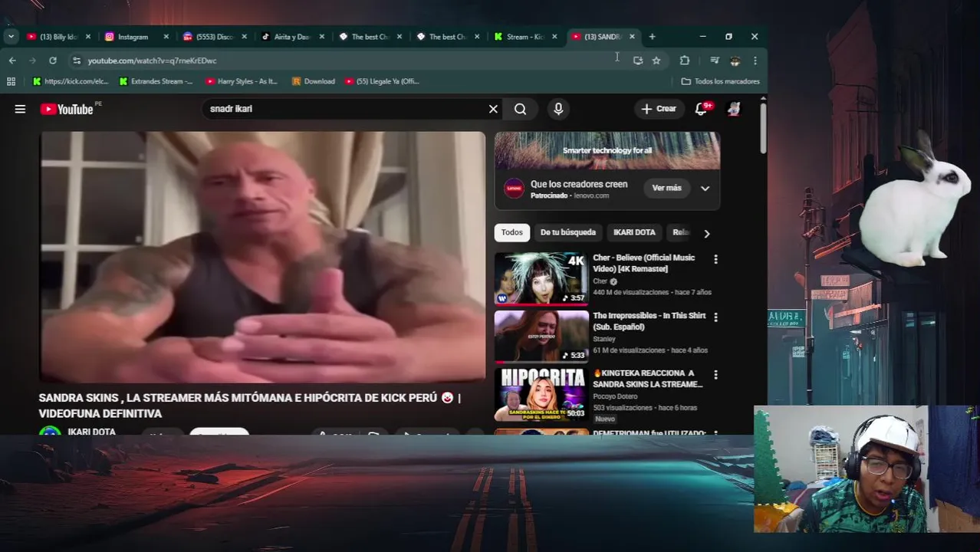Open the notifications bell
980x552 pixels.
coord(701,109)
